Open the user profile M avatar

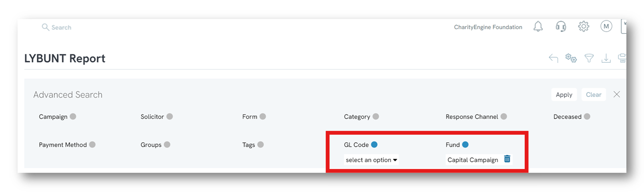[606, 27]
